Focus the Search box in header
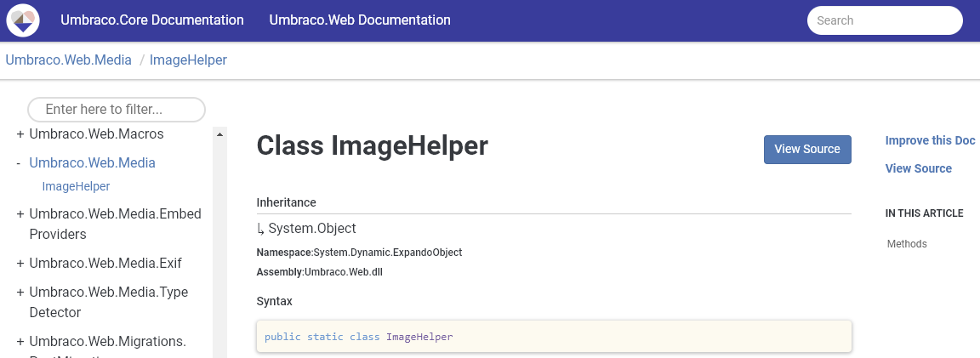 [x=885, y=20]
